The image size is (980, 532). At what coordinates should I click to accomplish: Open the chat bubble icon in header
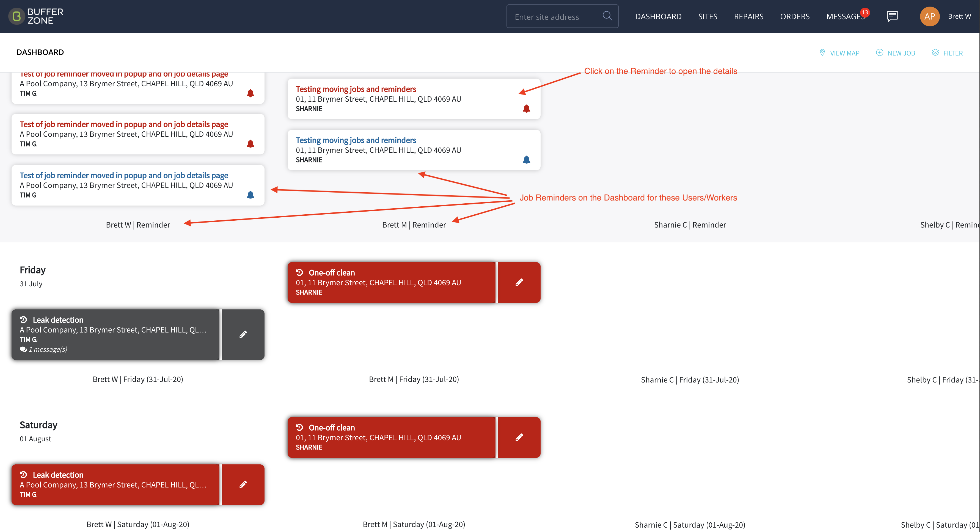[x=892, y=16]
